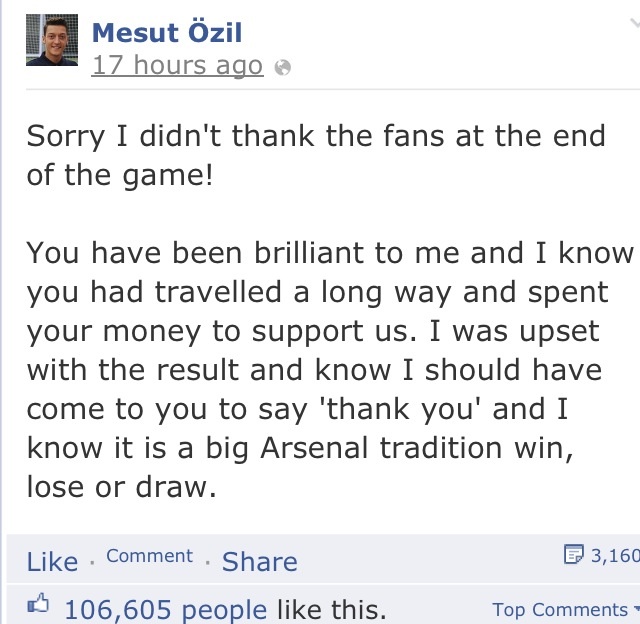Click the '17 hours ago' timestamp
The width and height of the screenshot is (640, 624).
pos(177,67)
